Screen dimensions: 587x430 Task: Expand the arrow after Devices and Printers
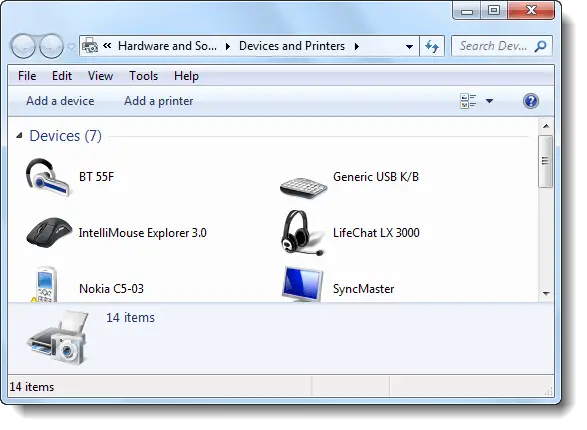[357, 46]
